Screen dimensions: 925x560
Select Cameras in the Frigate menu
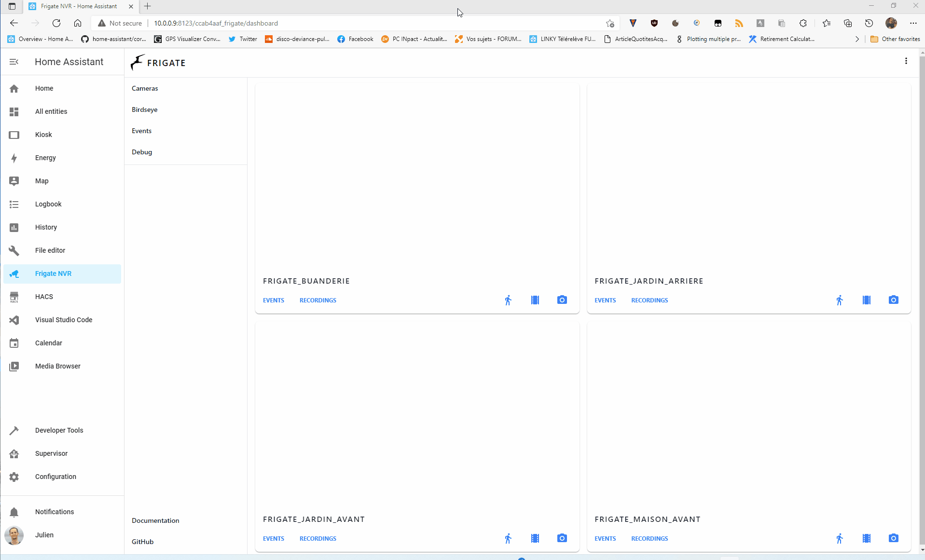click(x=144, y=88)
